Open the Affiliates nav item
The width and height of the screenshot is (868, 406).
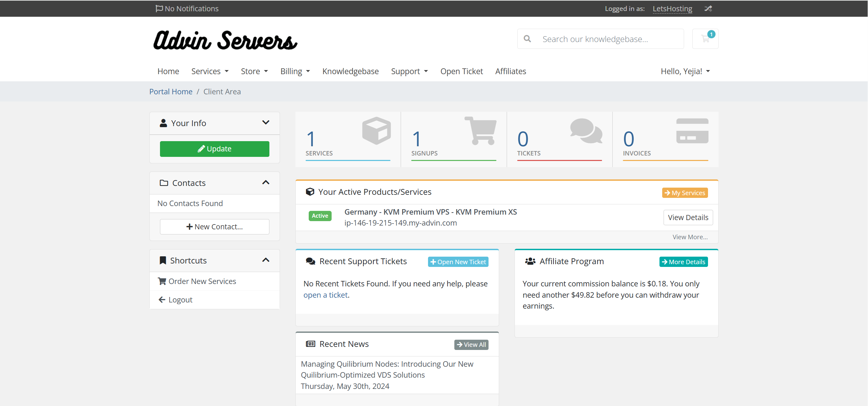[510, 71]
